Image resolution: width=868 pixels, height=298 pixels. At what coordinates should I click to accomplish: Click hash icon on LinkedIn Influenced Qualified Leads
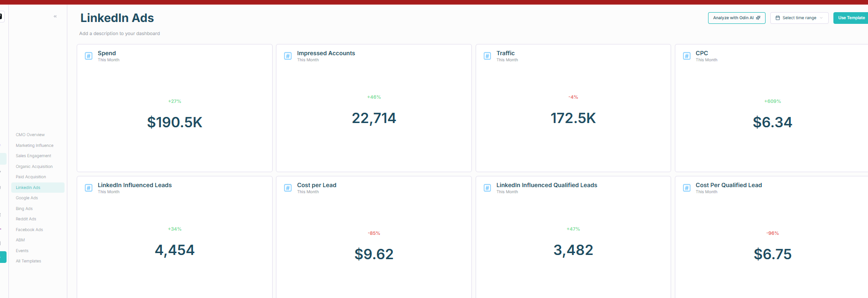[x=487, y=188]
